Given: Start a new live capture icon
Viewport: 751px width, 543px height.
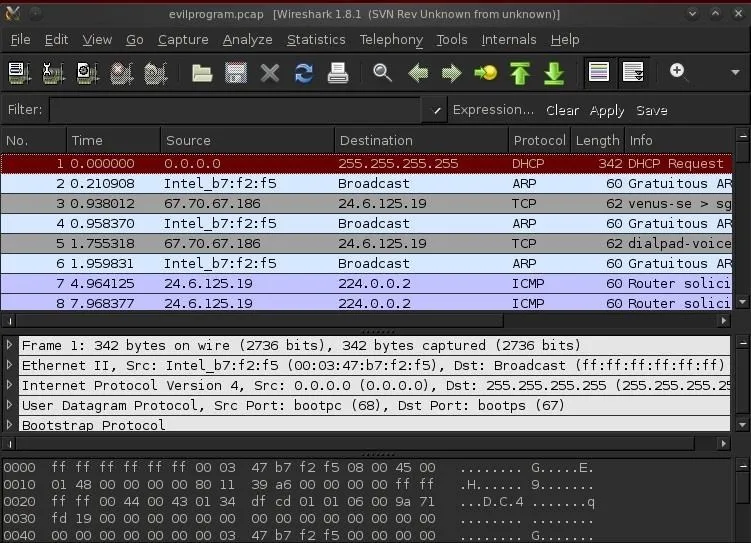Looking at the screenshot, I should 88,73.
